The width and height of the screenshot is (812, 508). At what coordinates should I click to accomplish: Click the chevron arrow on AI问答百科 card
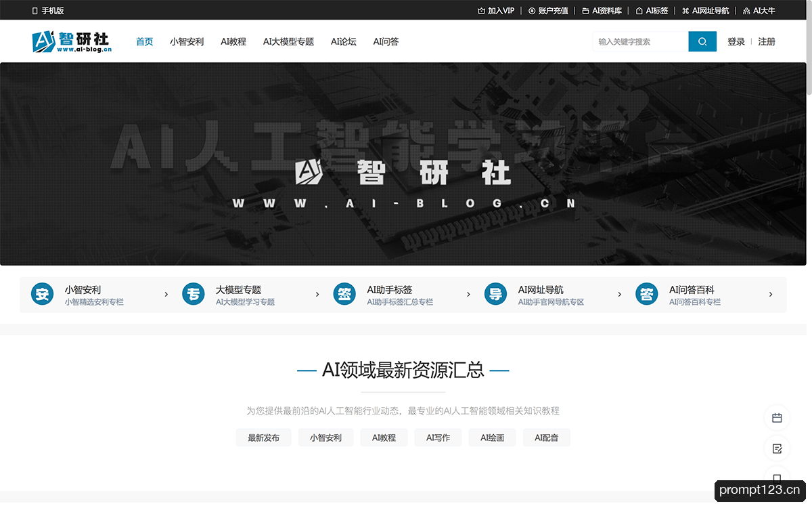pos(771,294)
